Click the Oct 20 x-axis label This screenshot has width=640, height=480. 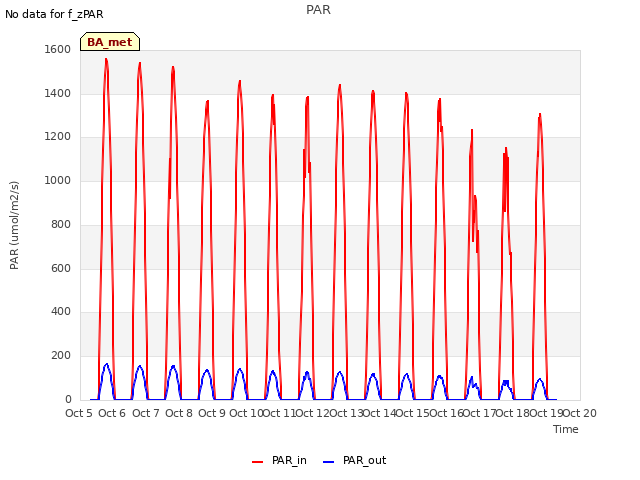pyautogui.click(x=580, y=413)
